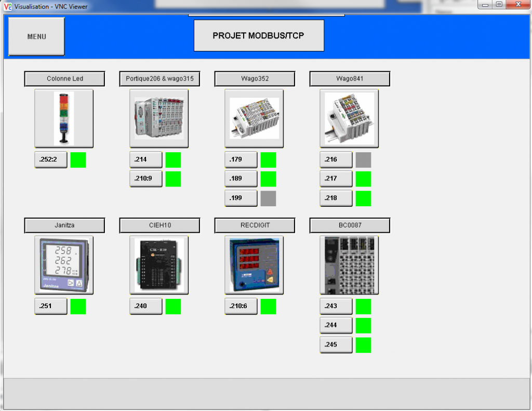Click the CIEH10 black module image
The height and width of the screenshot is (411, 532).
pyautogui.click(x=159, y=265)
